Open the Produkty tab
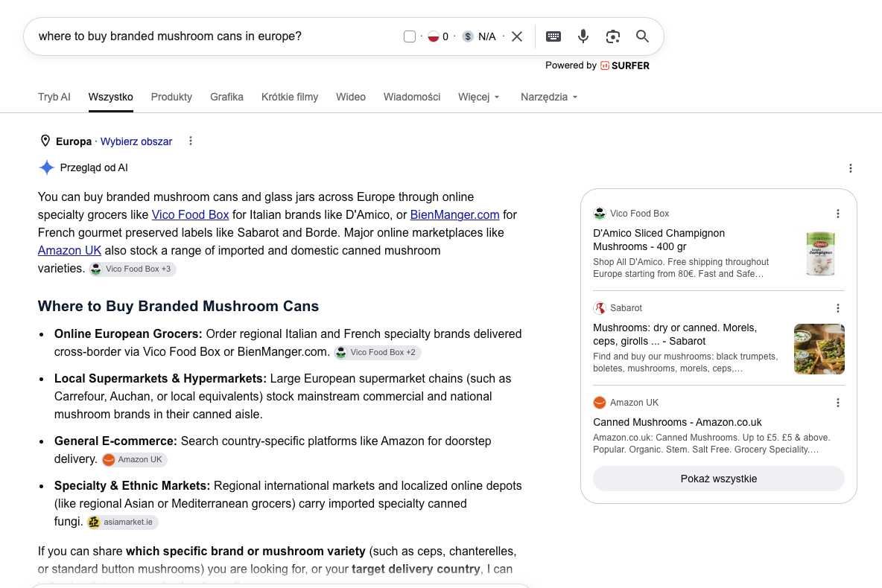The image size is (882, 588). (x=171, y=97)
